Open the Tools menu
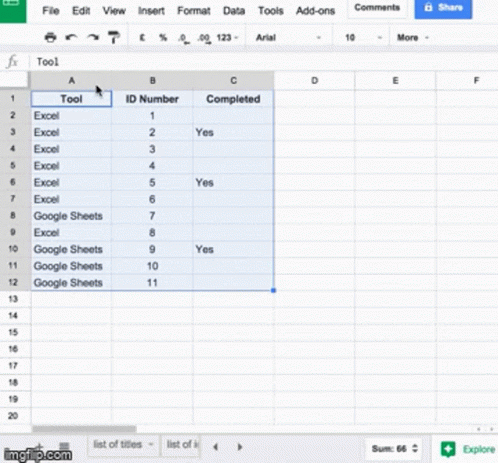Image resolution: width=498 pixels, height=463 pixels. pyautogui.click(x=271, y=11)
